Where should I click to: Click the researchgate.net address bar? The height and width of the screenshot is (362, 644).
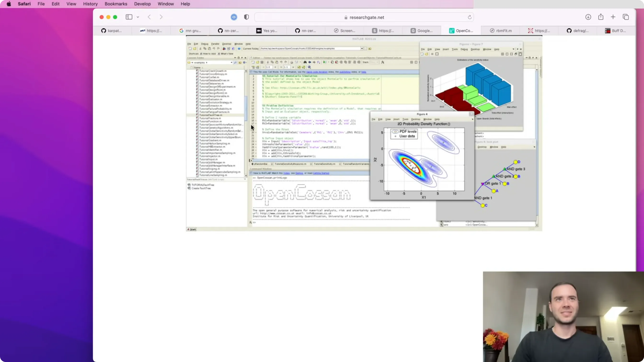click(x=364, y=17)
